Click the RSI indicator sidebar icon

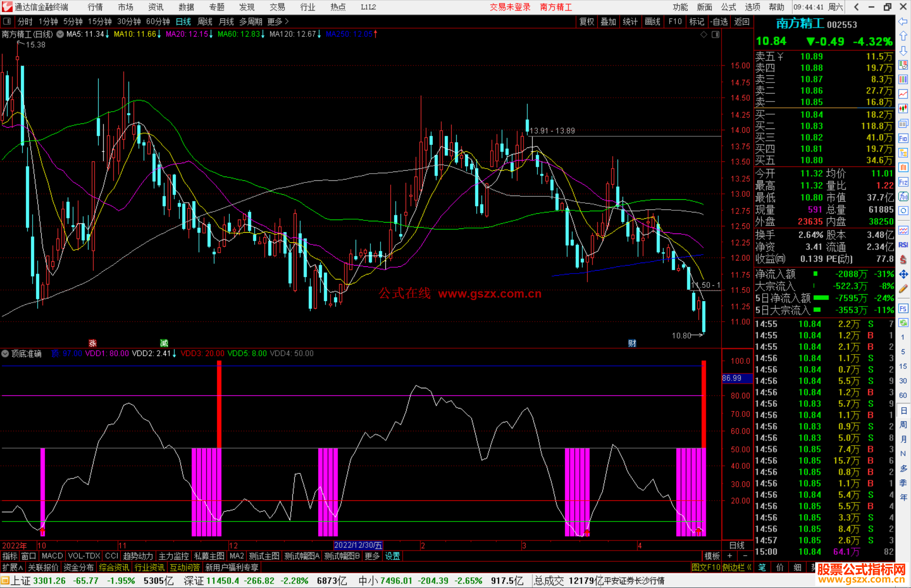click(x=903, y=245)
